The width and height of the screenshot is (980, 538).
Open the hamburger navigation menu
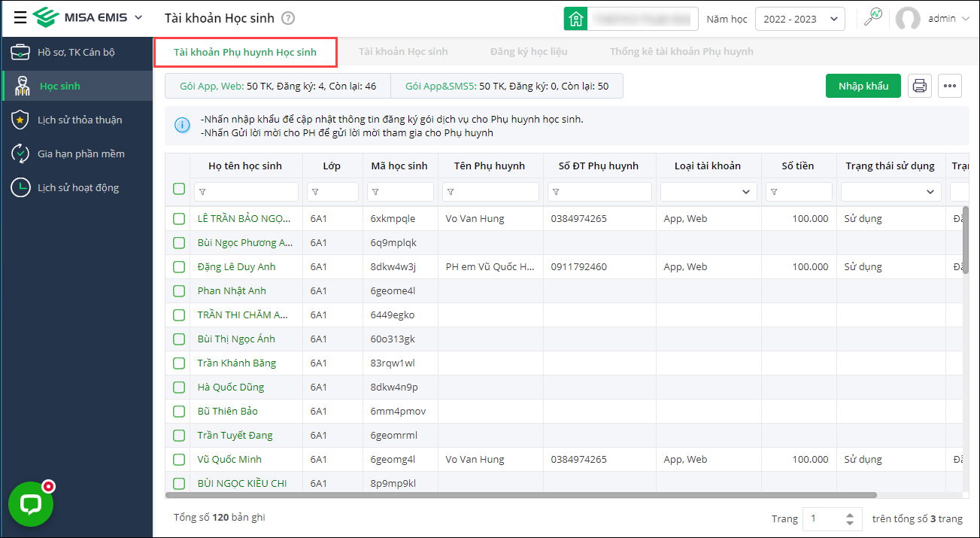[20, 18]
